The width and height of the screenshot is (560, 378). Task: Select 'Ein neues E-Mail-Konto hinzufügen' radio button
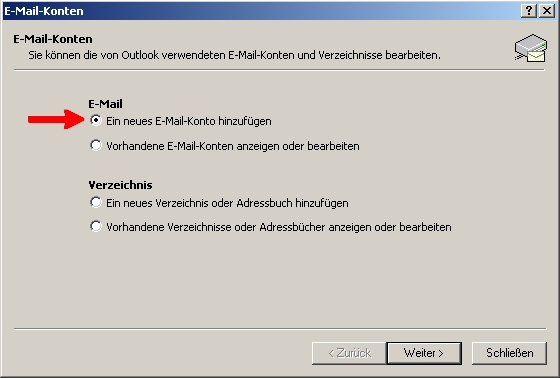point(96,120)
